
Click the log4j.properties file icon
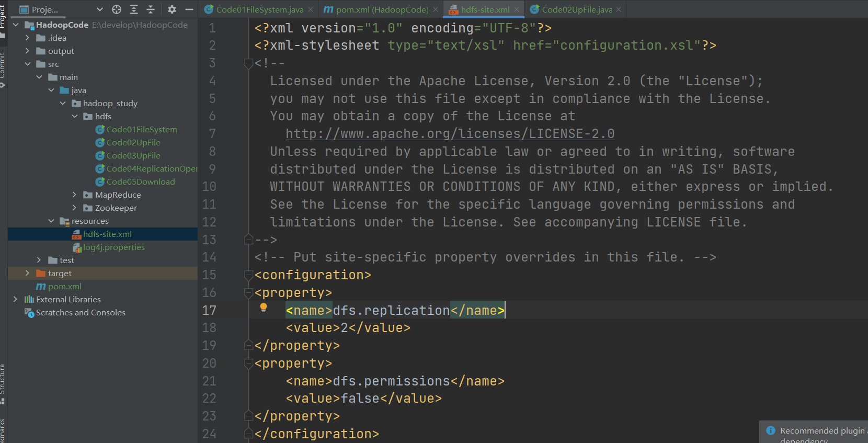pos(76,247)
